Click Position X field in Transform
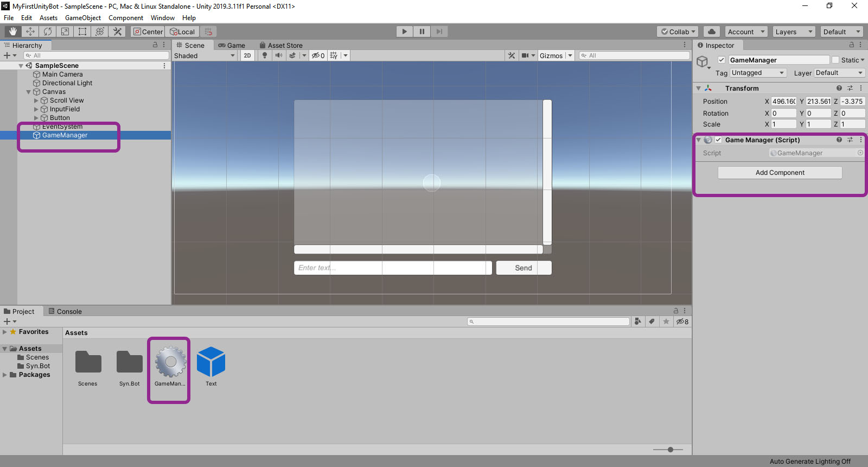Screen dimensions: 868x467 (784, 101)
